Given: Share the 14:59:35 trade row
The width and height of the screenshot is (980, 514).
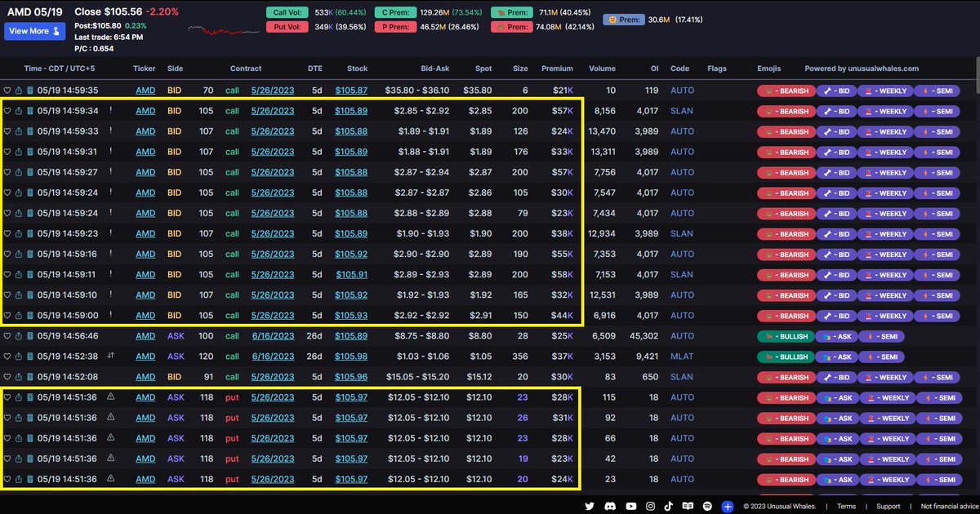Looking at the screenshot, I should (x=19, y=91).
